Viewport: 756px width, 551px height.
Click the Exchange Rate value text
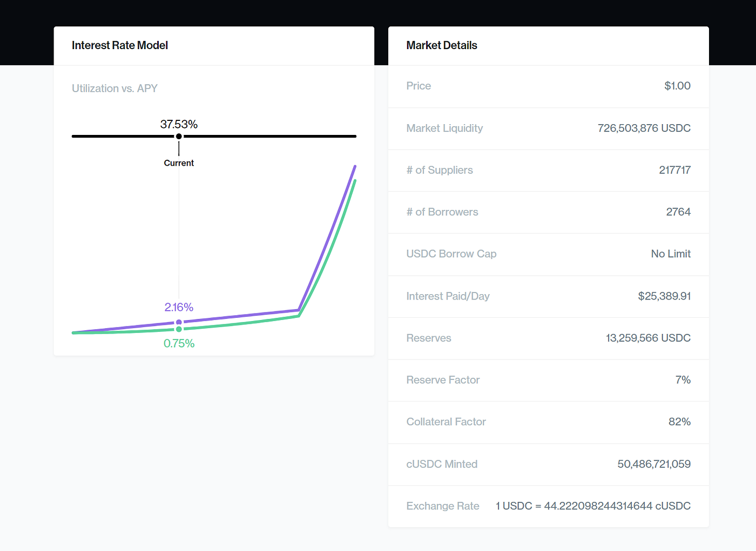[593, 506]
